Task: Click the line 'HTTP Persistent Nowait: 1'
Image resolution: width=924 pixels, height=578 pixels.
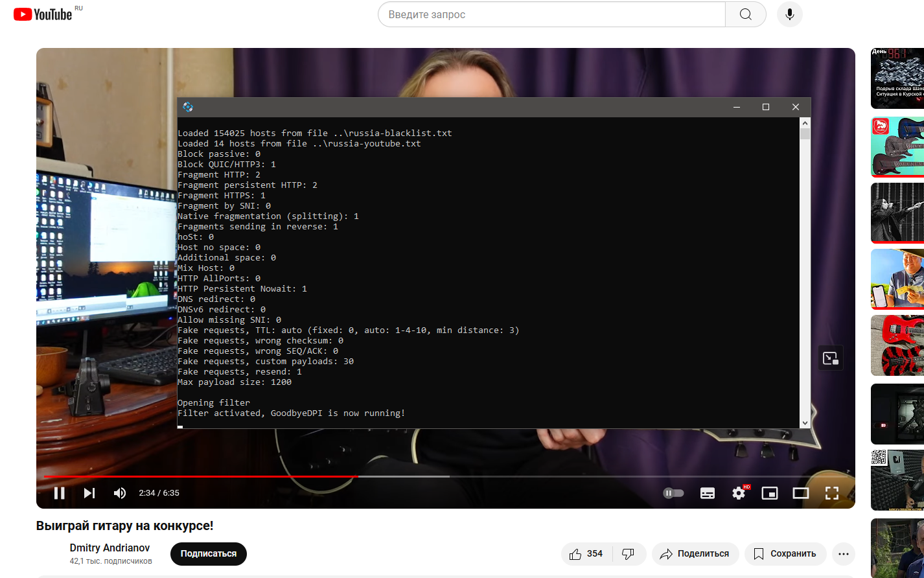Action: [x=242, y=289]
